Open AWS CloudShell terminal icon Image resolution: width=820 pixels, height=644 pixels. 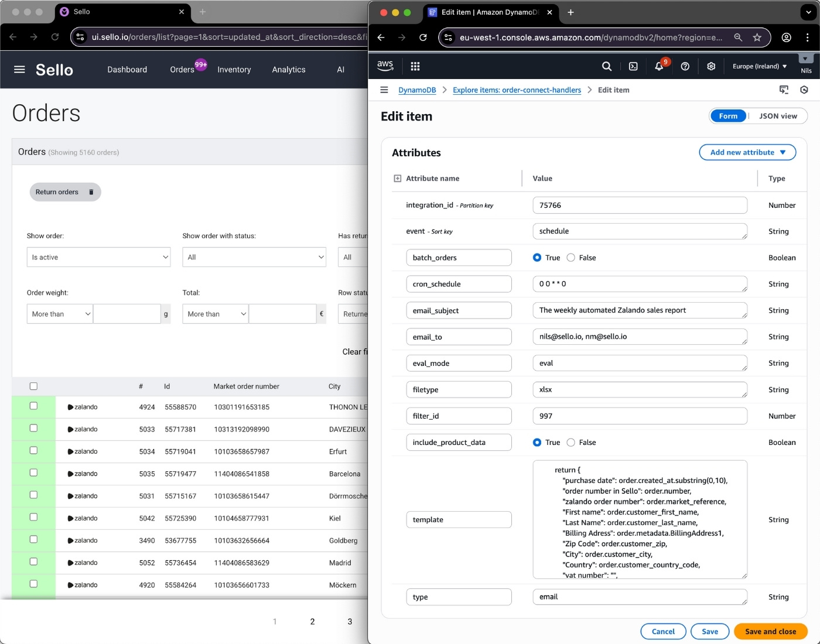click(x=633, y=66)
